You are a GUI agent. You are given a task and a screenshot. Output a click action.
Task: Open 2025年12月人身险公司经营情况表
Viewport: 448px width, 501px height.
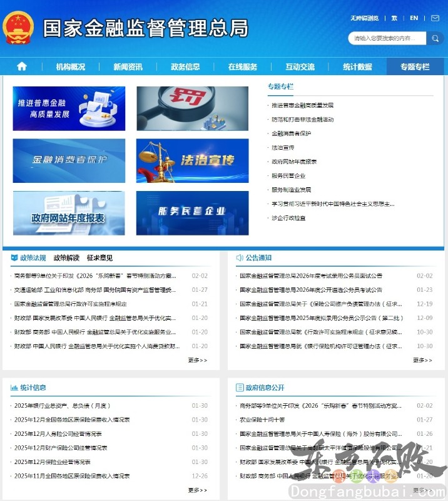[58, 433]
